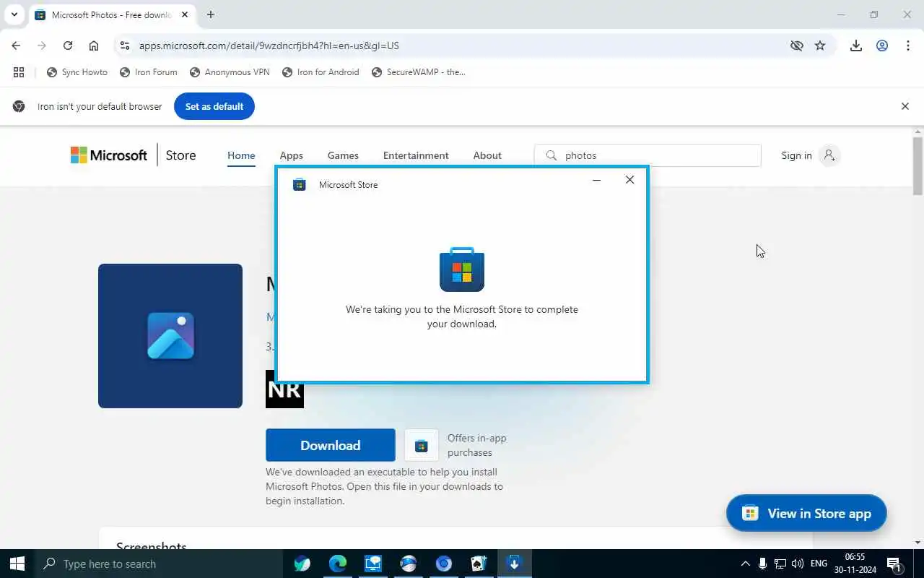Open the browser profile icon
The image size is (924, 578).
click(882, 46)
